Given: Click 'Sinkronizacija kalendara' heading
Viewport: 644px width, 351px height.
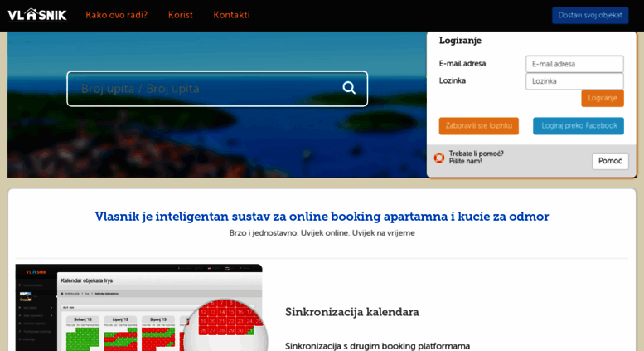Looking at the screenshot, I should click(x=352, y=312).
